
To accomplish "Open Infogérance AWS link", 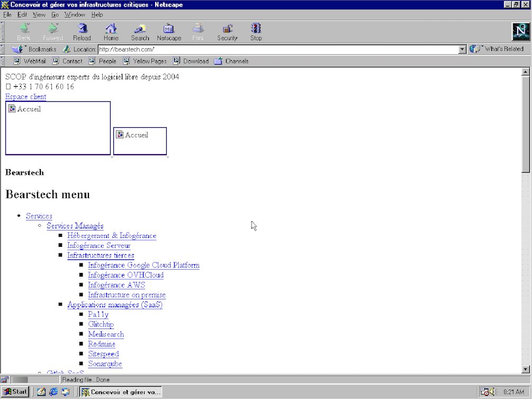I will click(x=116, y=285).
